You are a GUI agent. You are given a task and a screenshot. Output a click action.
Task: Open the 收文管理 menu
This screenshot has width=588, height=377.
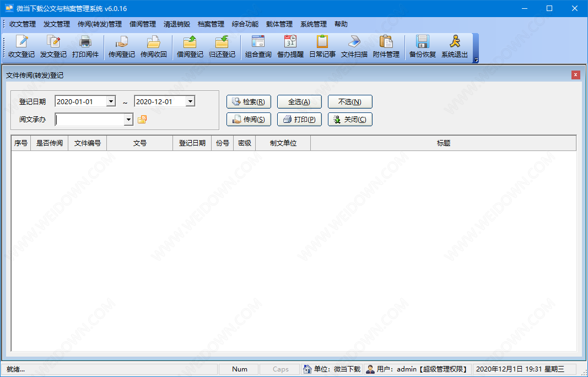tap(23, 24)
